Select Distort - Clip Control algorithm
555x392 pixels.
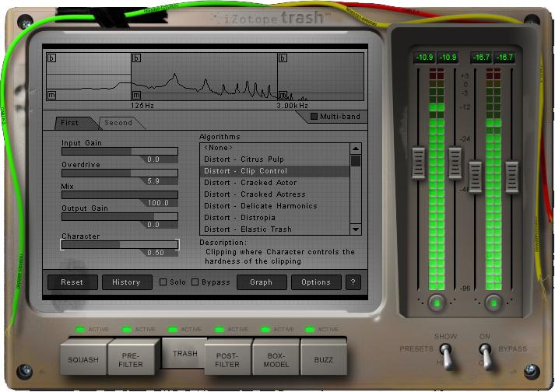[276, 171]
